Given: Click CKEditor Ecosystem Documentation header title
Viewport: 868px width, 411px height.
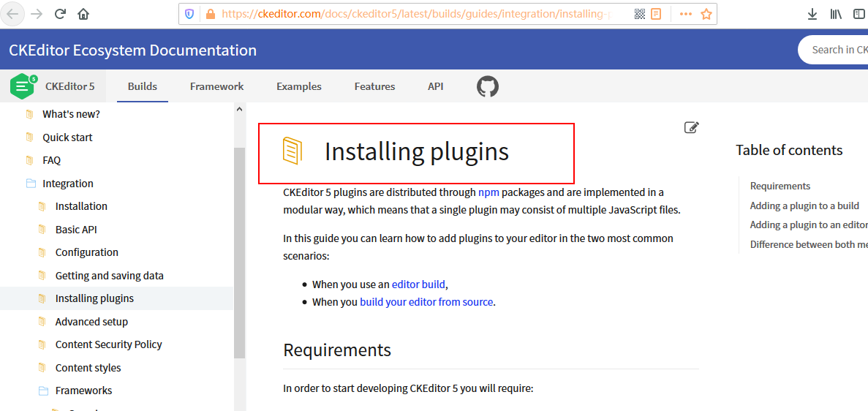Looking at the screenshot, I should coord(133,50).
